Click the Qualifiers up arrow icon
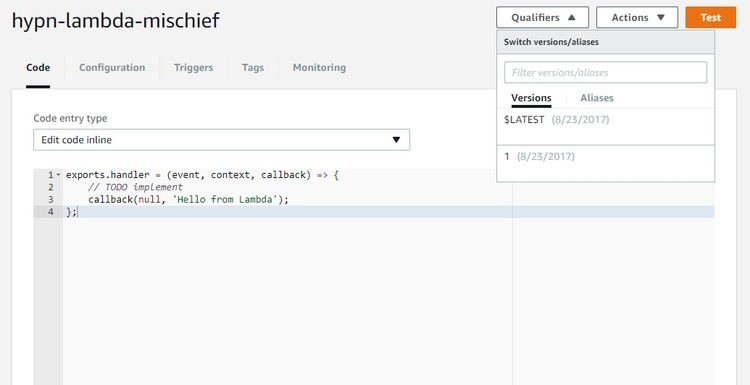This screenshot has width=750, height=385. tap(571, 18)
